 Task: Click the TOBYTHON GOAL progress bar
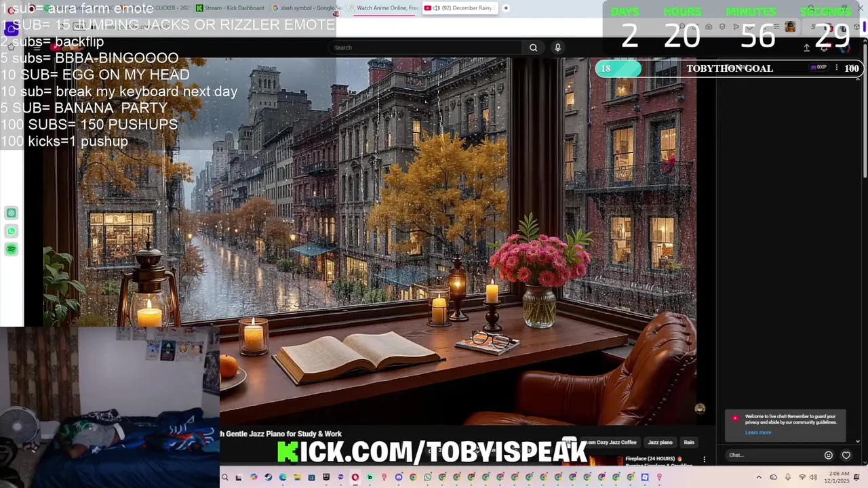[x=728, y=68]
